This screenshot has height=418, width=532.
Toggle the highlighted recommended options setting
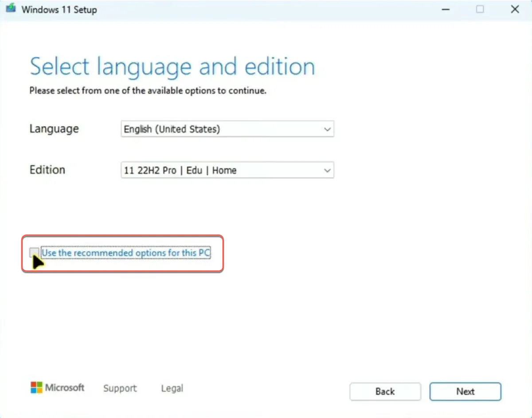click(34, 252)
